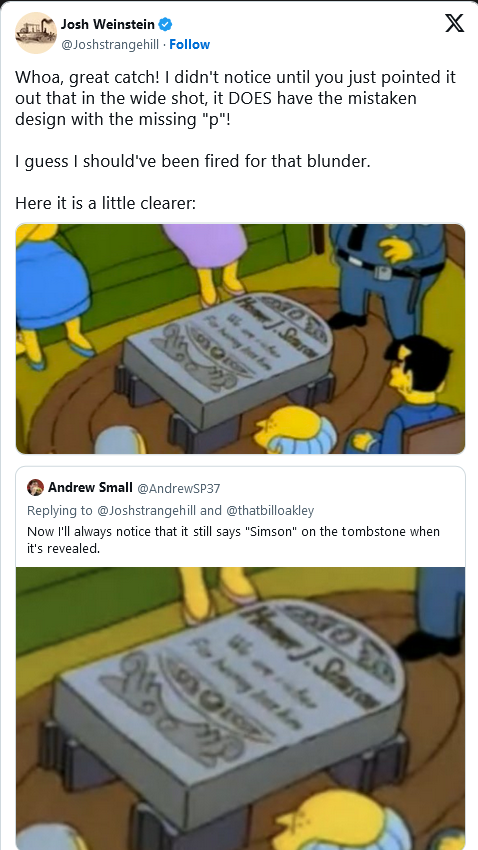Open the quoted tweet's zoomed tombstone image

(x=240, y=709)
